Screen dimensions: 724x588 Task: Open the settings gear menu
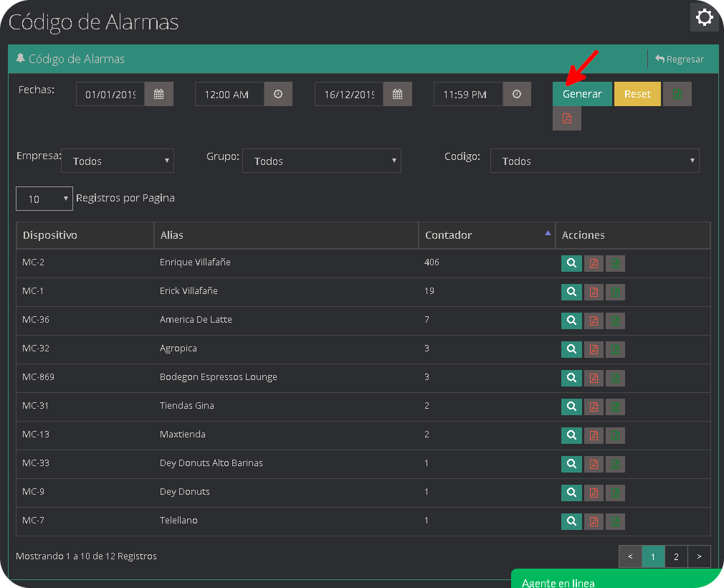point(704,16)
